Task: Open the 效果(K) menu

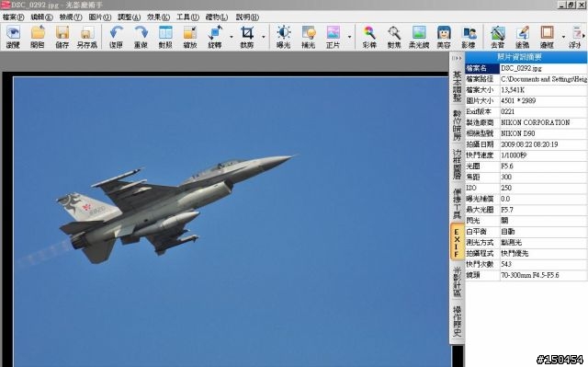Action: pyautogui.click(x=158, y=17)
